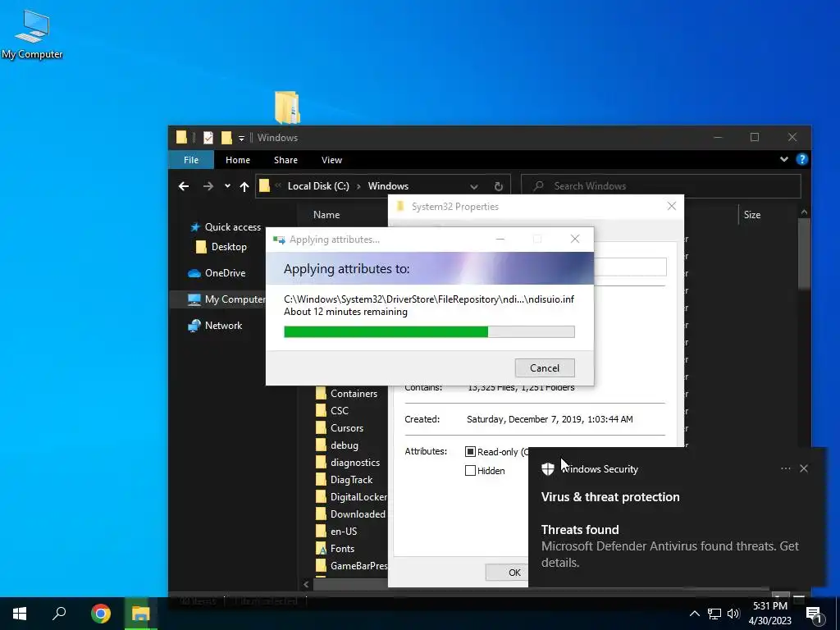Click the Size column header
The width and height of the screenshot is (840, 630).
(751, 214)
